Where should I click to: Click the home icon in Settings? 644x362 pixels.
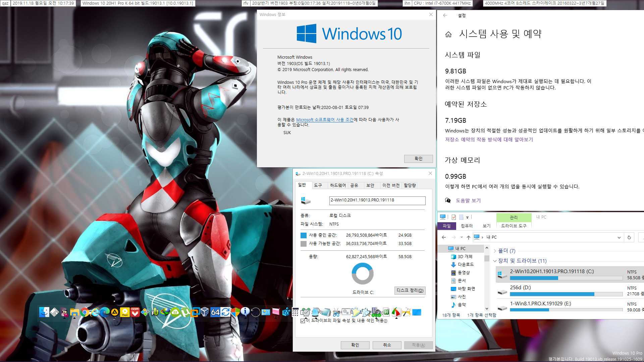point(448,34)
